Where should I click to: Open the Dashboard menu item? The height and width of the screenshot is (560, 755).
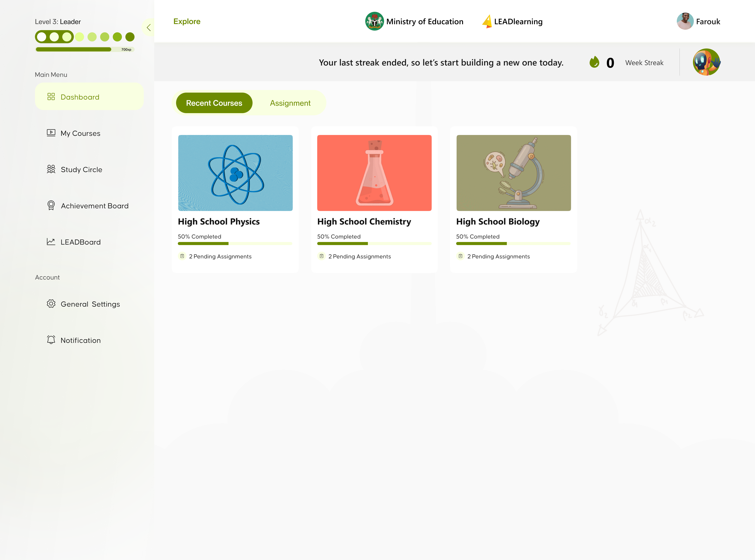coord(89,97)
